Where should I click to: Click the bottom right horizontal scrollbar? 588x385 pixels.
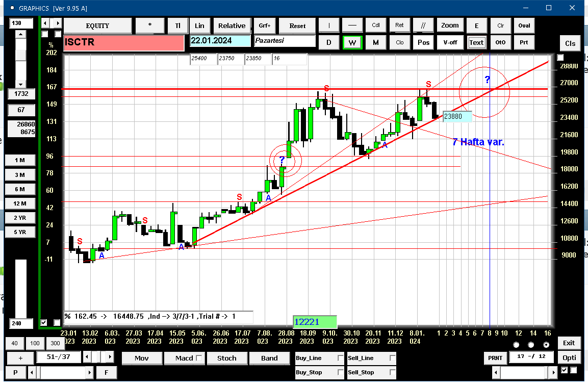(x=524, y=373)
